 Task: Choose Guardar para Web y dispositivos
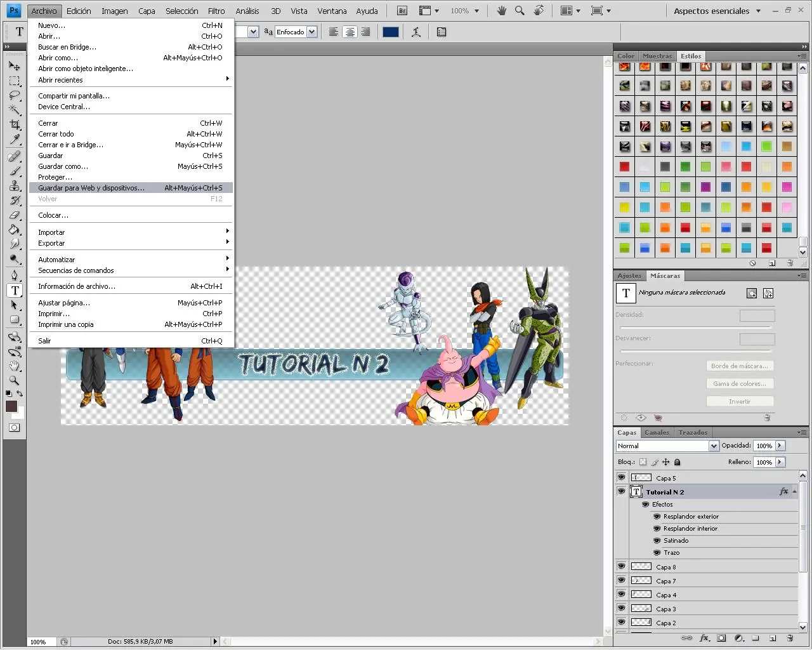pyautogui.click(x=131, y=188)
